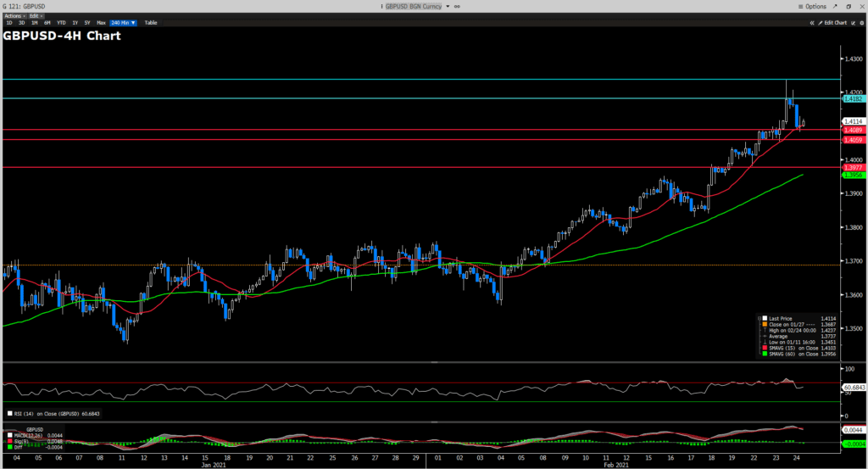
Task: Expand the security dropdown arrow
Action: (x=448, y=7)
